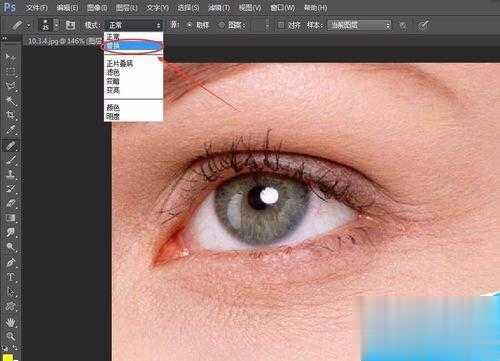Open the brush size preset picker arrow
This screenshot has width=500, height=361.
pos(57,25)
